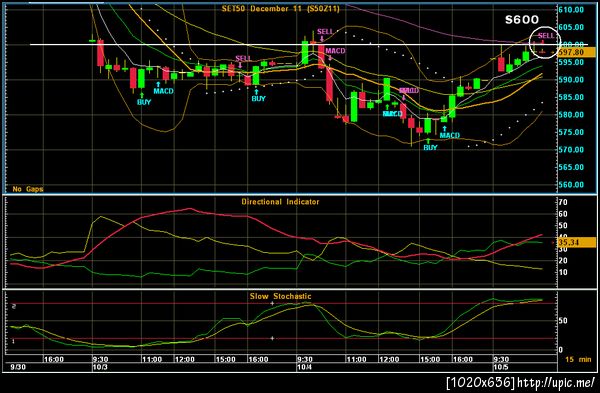Click the No Gaps label
The image size is (600, 393).
click(28, 189)
